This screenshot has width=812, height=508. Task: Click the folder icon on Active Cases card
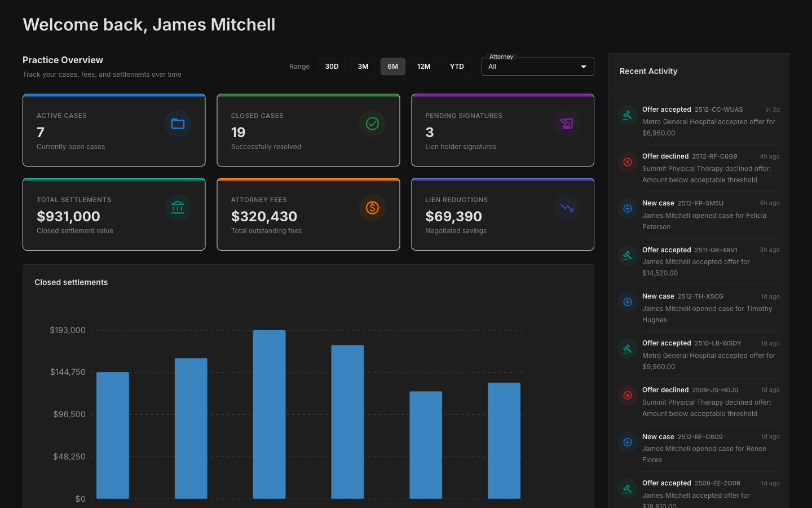[x=178, y=124]
